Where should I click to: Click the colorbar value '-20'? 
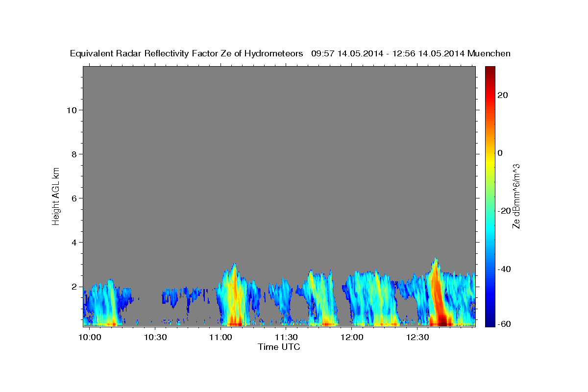(504, 211)
